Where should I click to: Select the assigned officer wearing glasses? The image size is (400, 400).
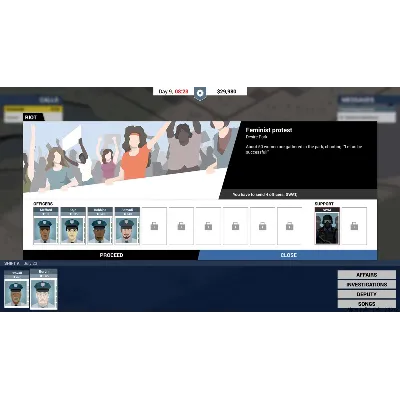point(73,226)
